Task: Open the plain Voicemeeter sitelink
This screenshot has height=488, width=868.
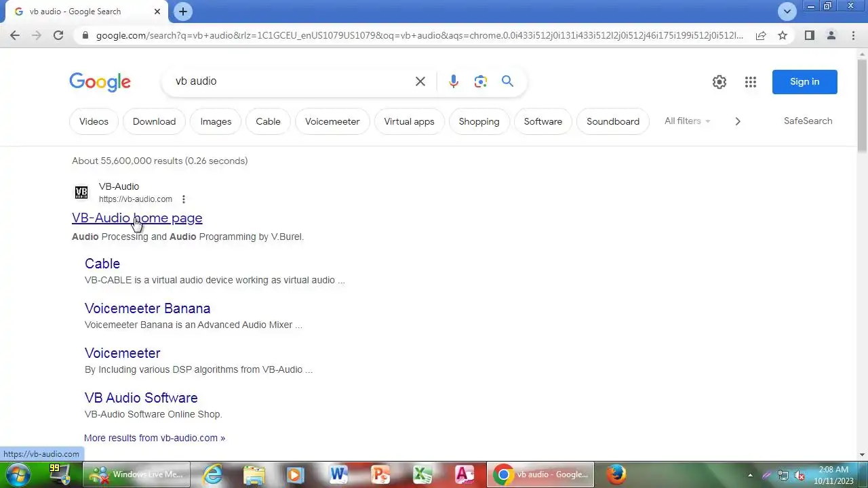Action: click(122, 353)
